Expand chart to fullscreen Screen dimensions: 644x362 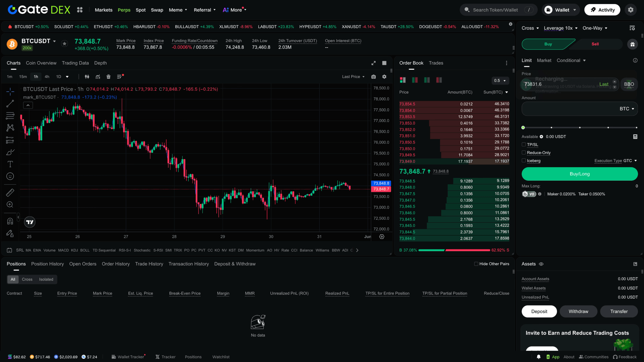tap(373, 63)
